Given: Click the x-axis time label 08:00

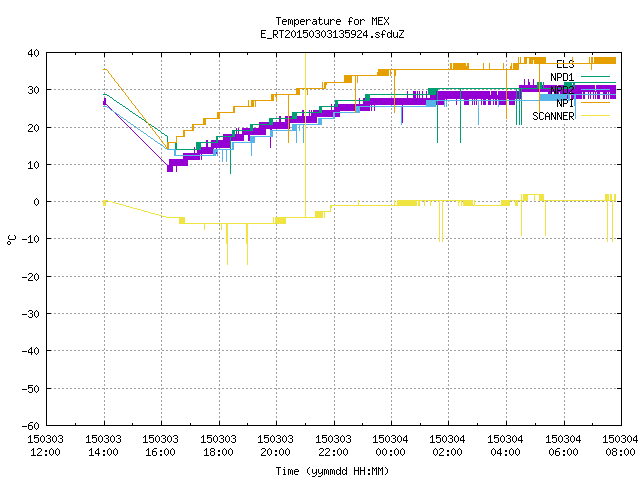Looking at the screenshot, I should click(x=620, y=452).
